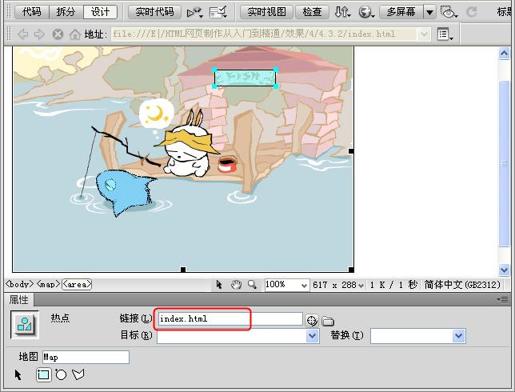Click the address bar field

[x=265, y=34]
